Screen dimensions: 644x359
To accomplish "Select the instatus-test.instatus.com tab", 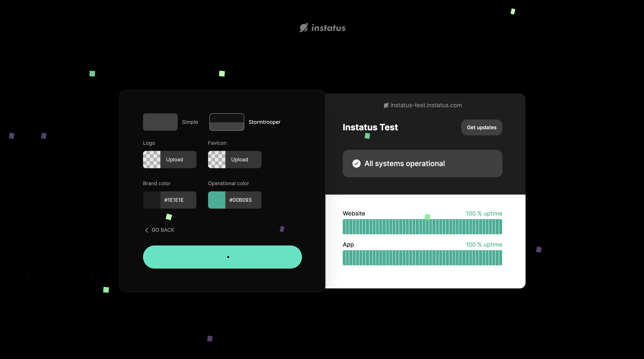I will pos(422,105).
